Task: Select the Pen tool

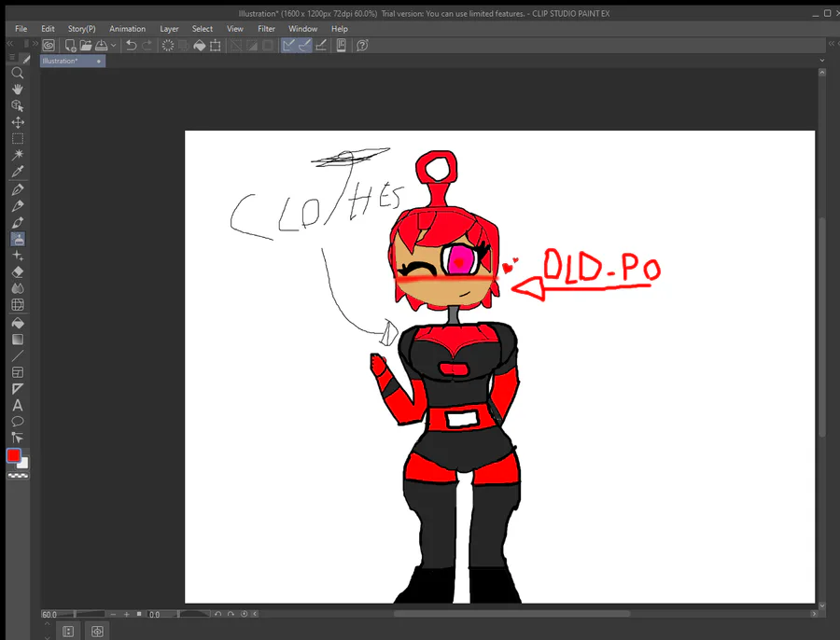Action: pos(18,189)
